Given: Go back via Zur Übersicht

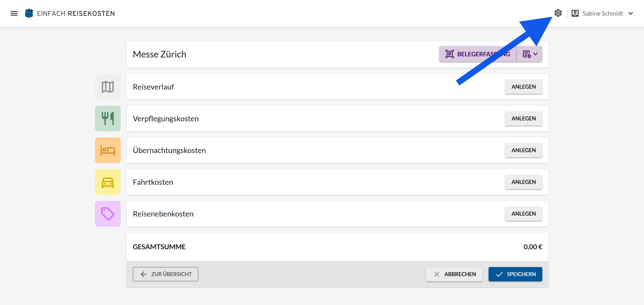Looking at the screenshot, I should click(x=166, y=274).
